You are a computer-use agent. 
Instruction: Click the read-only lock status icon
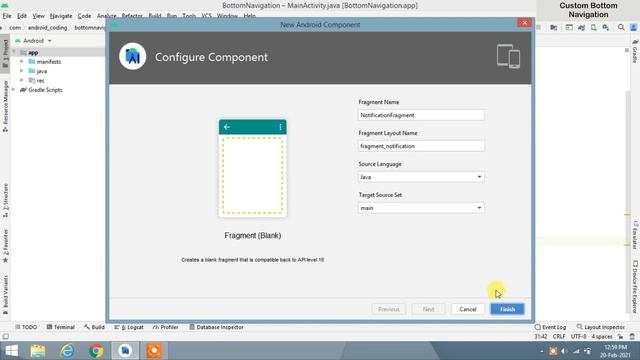tap(620, 337)
